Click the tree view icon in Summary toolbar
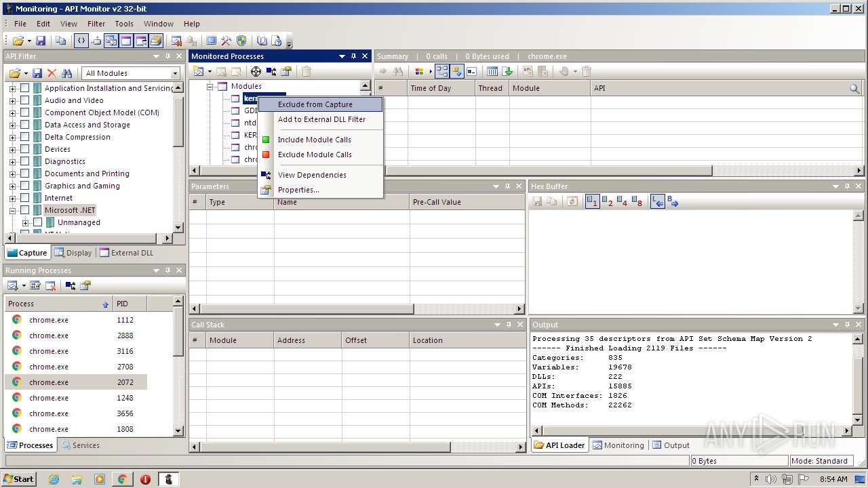The image size is (868, 488). point(442,71)
